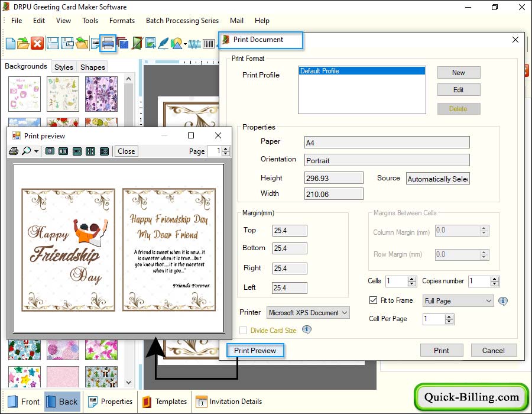The height and width of the screenshot is (414, 532).
Task: Click the Print Preview button
Action: 255,351
